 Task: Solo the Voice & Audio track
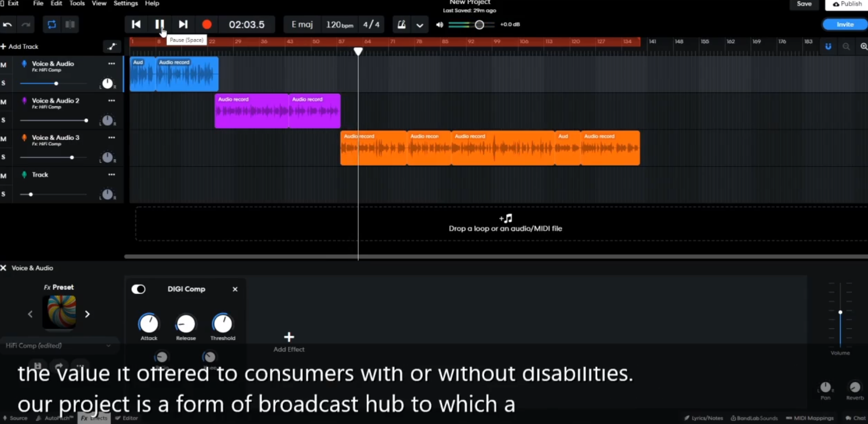(3, 83)
